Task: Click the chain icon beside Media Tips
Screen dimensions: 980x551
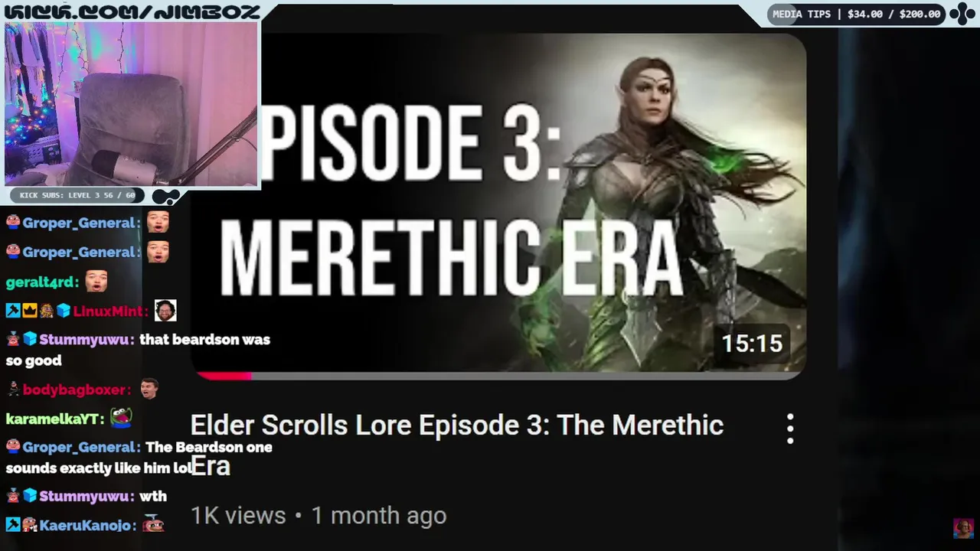Action: pyautogui.click(x=962, y=14)
